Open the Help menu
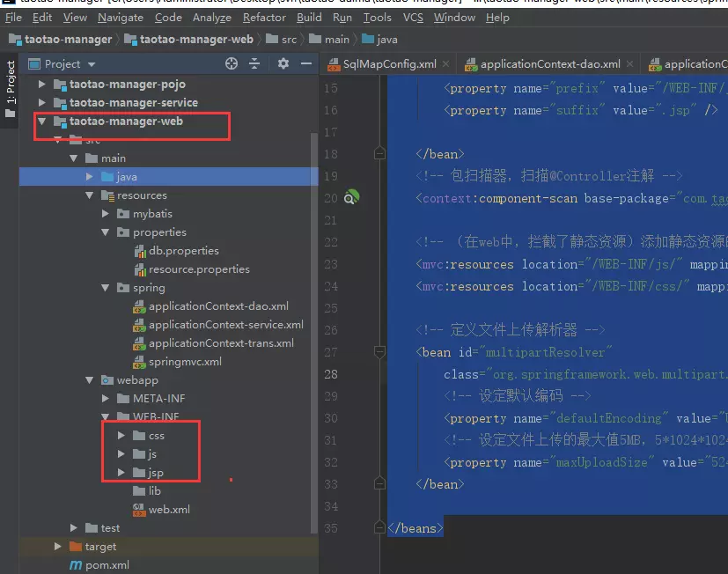The height and width of the screenshot is (574, 728). pos(497,18)
